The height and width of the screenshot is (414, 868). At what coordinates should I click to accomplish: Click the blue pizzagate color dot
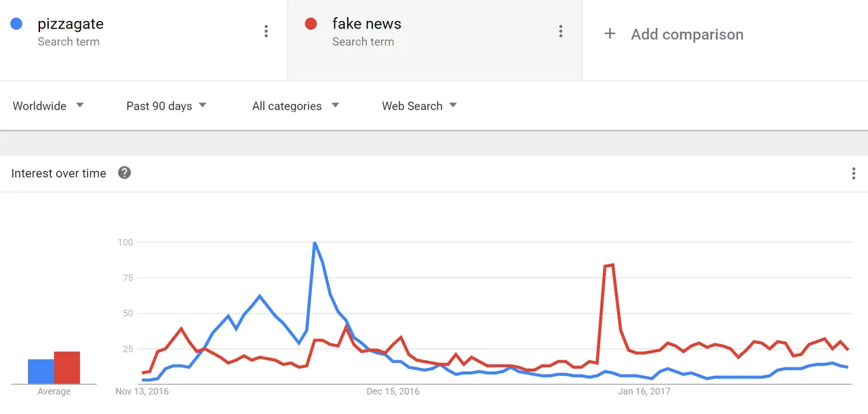[x=16, y=24]
